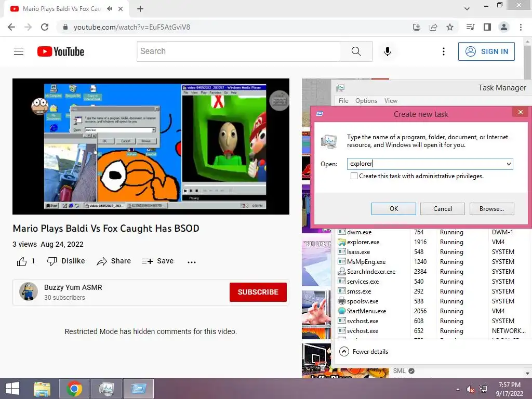Switch to Chrome on the taskbar
The image size is (532, 399).
pyautogui.click(x=74, y=389)
